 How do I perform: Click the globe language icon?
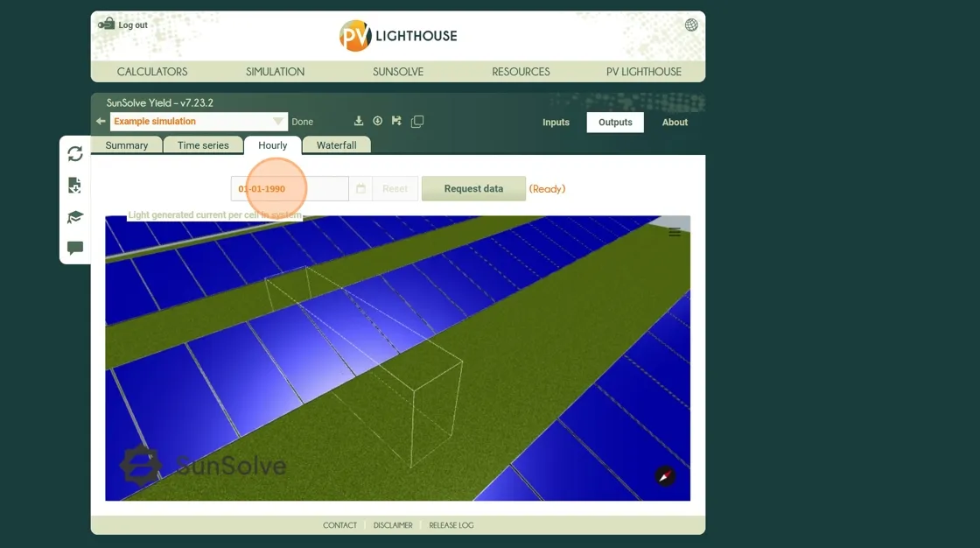pyautogui.click(x=691, y=25)
